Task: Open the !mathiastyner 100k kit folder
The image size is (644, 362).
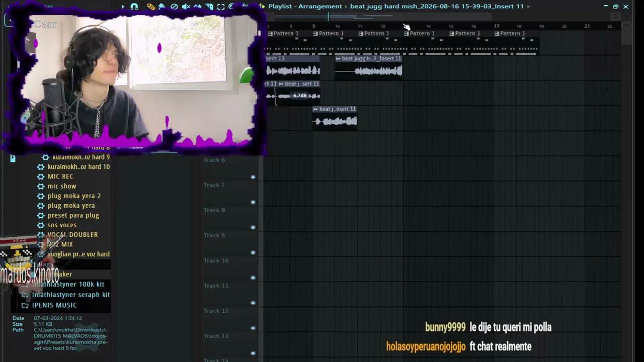Action: 68,285
